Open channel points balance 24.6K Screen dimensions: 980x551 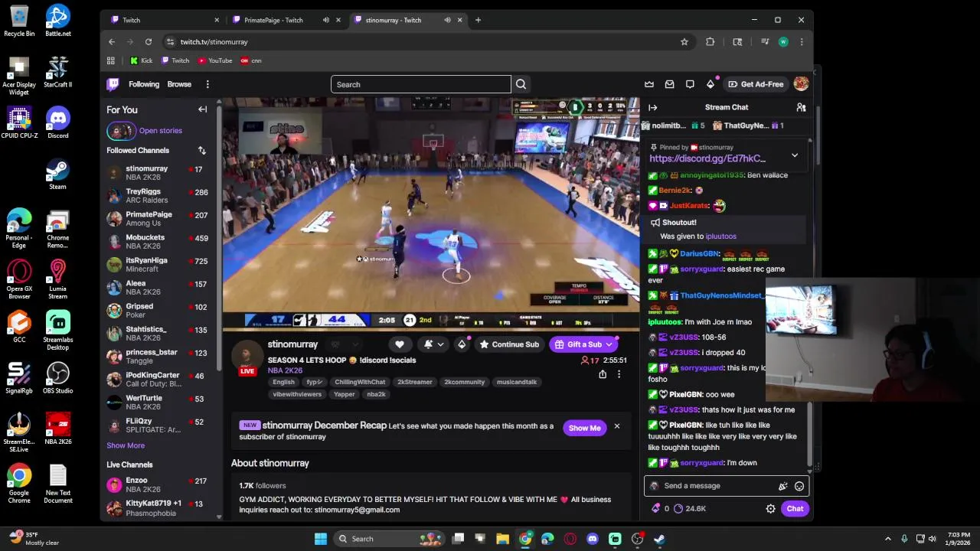[x=691, y=508]
